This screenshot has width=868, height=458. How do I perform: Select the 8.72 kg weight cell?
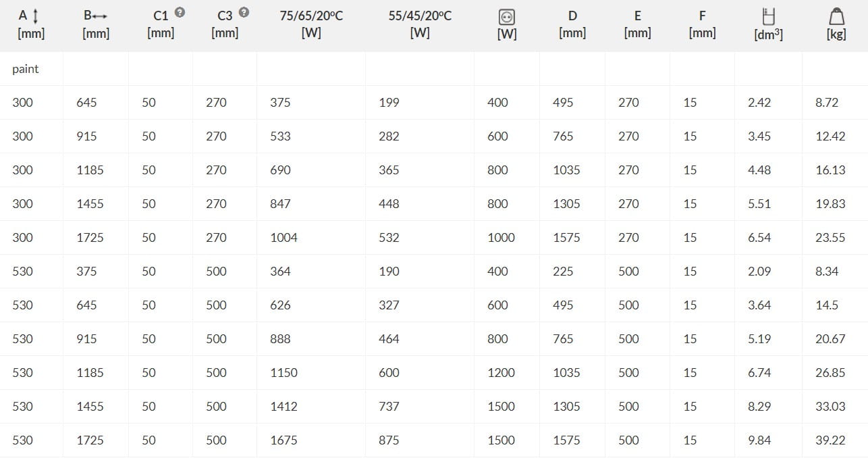click(x=827, y=103)
